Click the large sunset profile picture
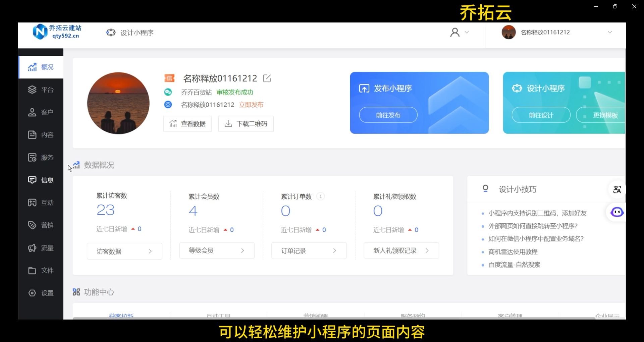 (x=118, y=103)
